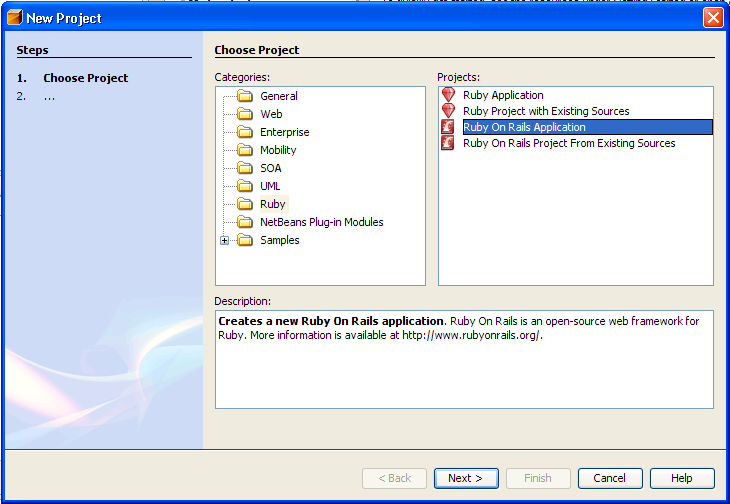Click the Cancel button

610,478
